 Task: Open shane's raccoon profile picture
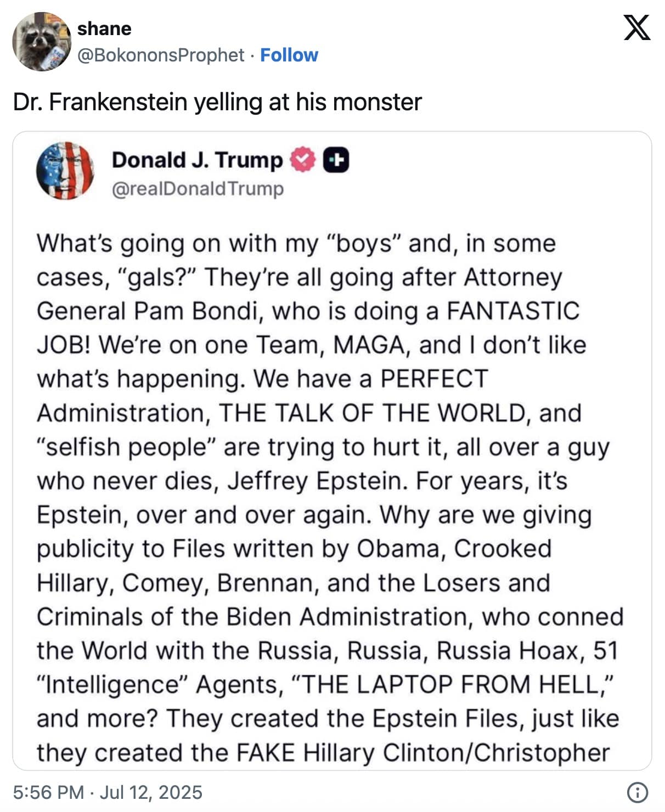coord(42,42)
